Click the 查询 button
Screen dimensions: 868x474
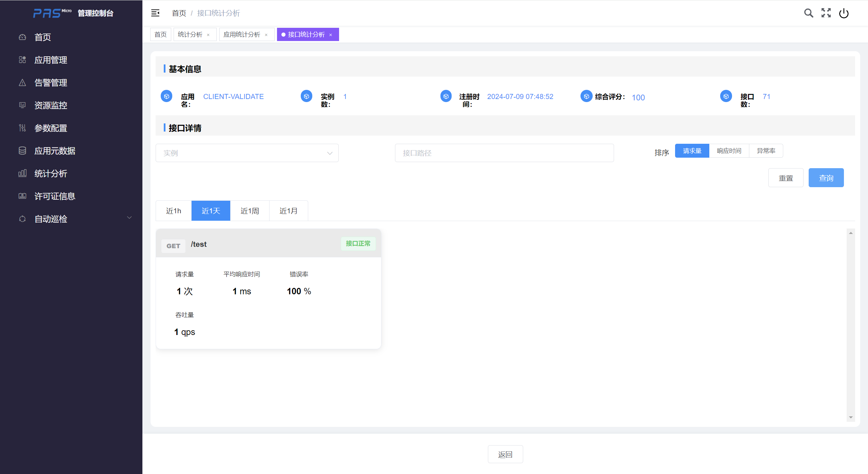pyautogui.click(x=826, y=178)
